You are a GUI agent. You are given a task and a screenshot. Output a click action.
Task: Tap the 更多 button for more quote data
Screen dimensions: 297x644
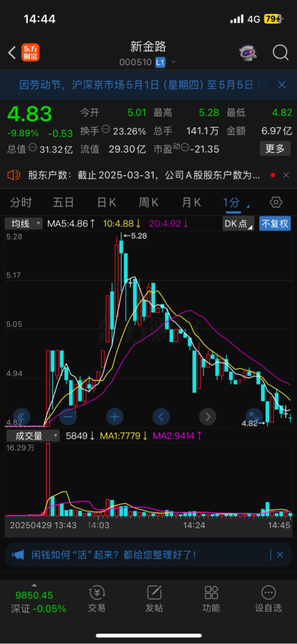275,149
